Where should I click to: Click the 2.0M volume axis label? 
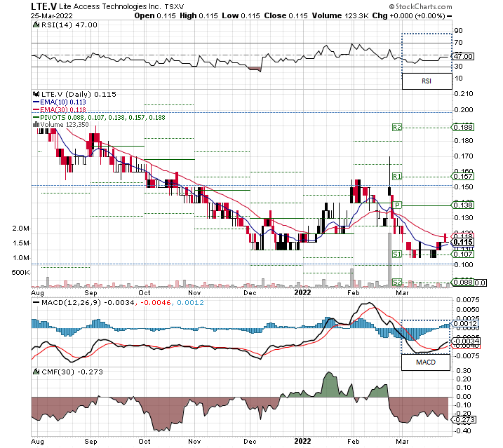pos(20,229)
